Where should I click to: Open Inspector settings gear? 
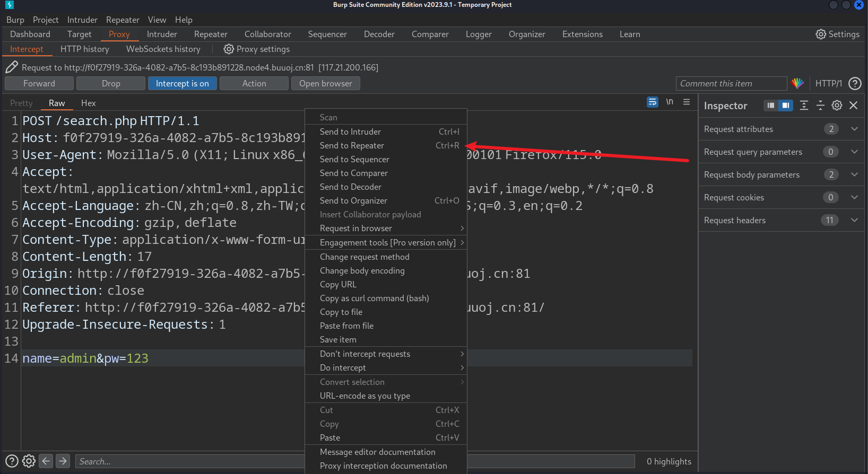pos(837,106)
